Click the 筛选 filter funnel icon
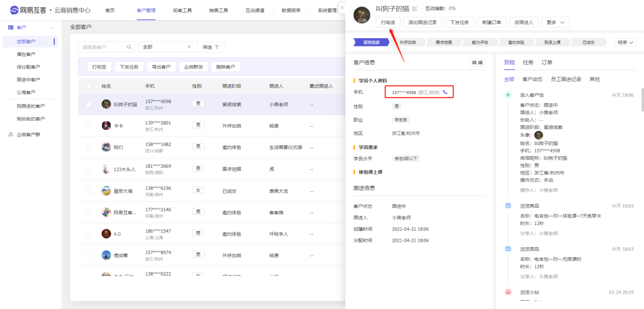The image size is (644, 309). pyautogui.click(x=217, y=47)
